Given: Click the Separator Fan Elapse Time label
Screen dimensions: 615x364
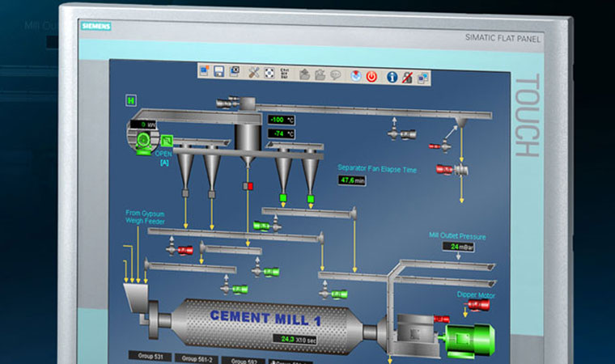Looking at the screenshot, I should 377,169.
